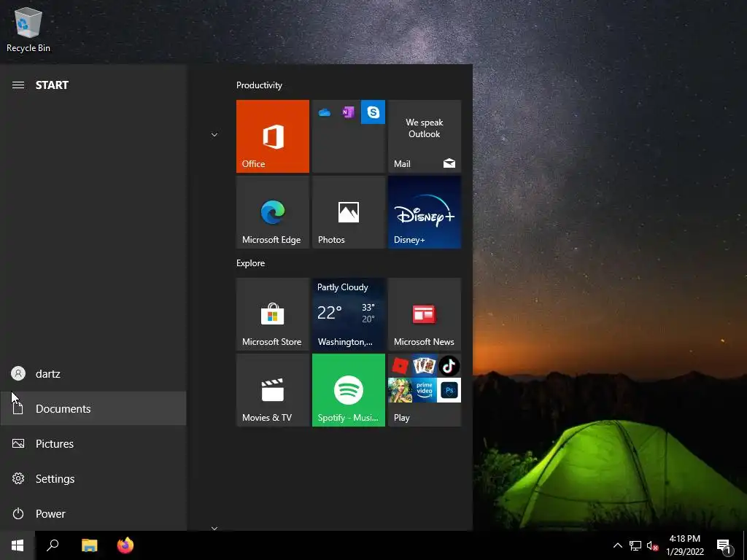Open the TikTok icon in Play tile

click(449, 366)
